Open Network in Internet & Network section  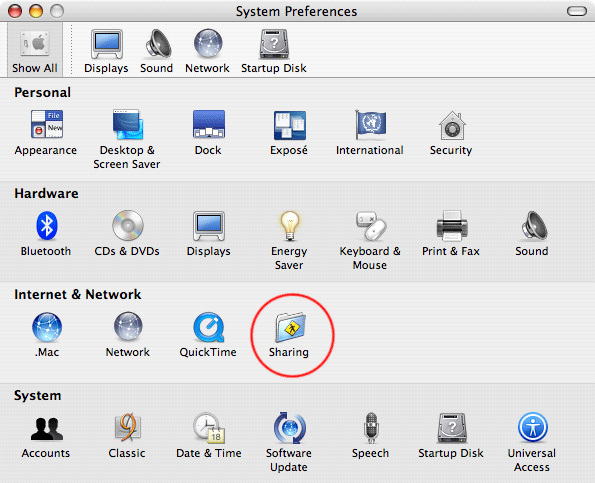(x=128, y=335)
